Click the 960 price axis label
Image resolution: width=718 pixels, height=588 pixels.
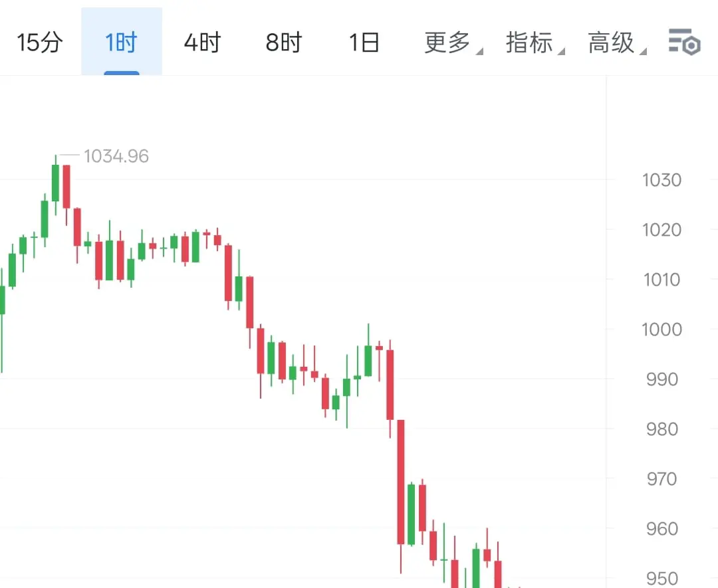(x=661, y=529)
